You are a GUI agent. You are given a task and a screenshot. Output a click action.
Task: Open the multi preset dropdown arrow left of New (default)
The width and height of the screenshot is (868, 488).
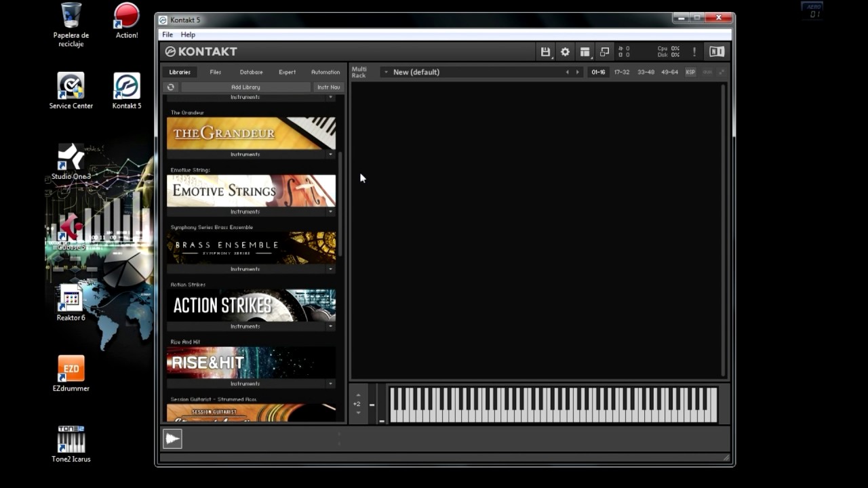pyautogui.click(x=386, y=72)
